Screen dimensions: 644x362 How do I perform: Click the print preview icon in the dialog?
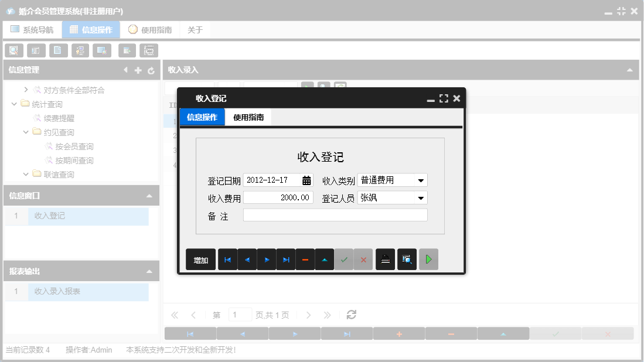pos(407,259)
